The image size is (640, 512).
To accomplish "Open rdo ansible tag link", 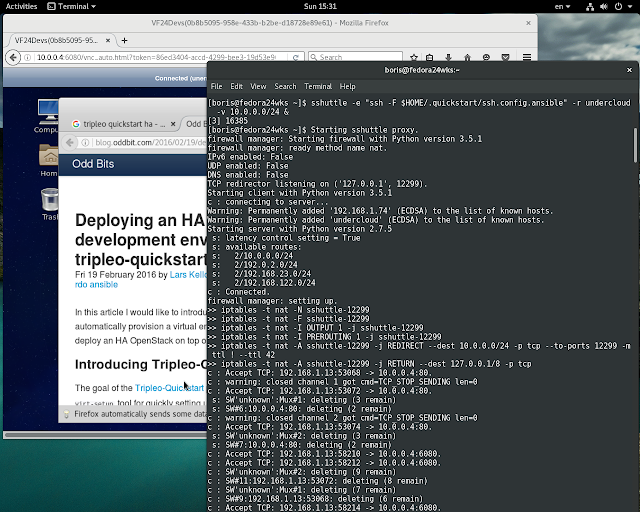I will click(x=96, y=285).
